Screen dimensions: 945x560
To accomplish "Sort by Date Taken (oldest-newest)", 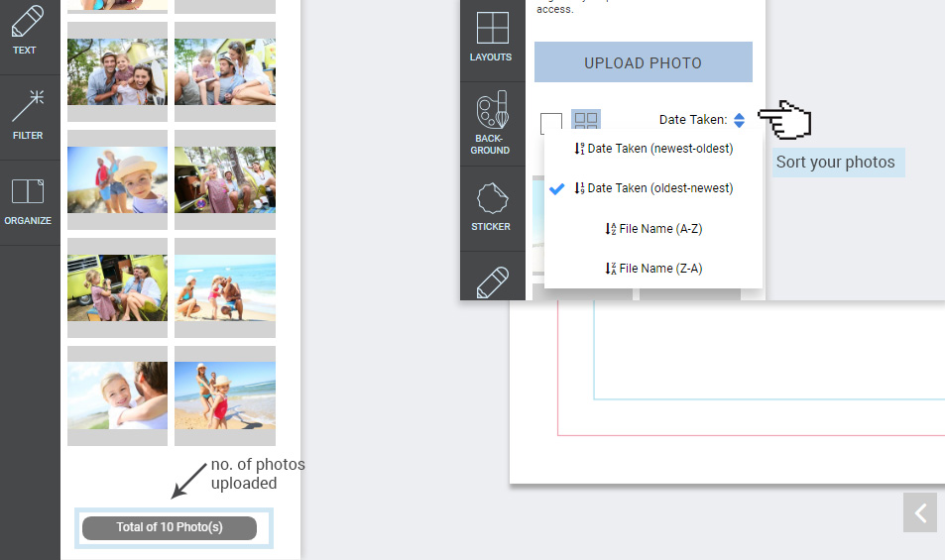I will [653, 188].
